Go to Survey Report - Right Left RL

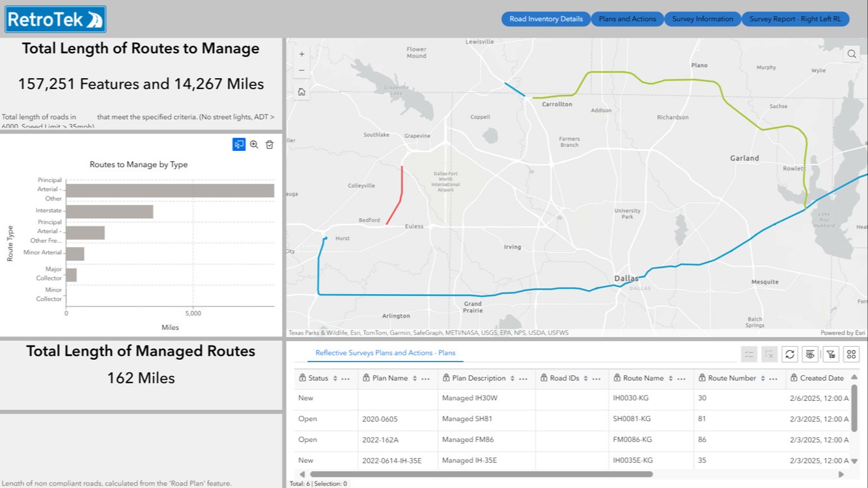point(795,19)
